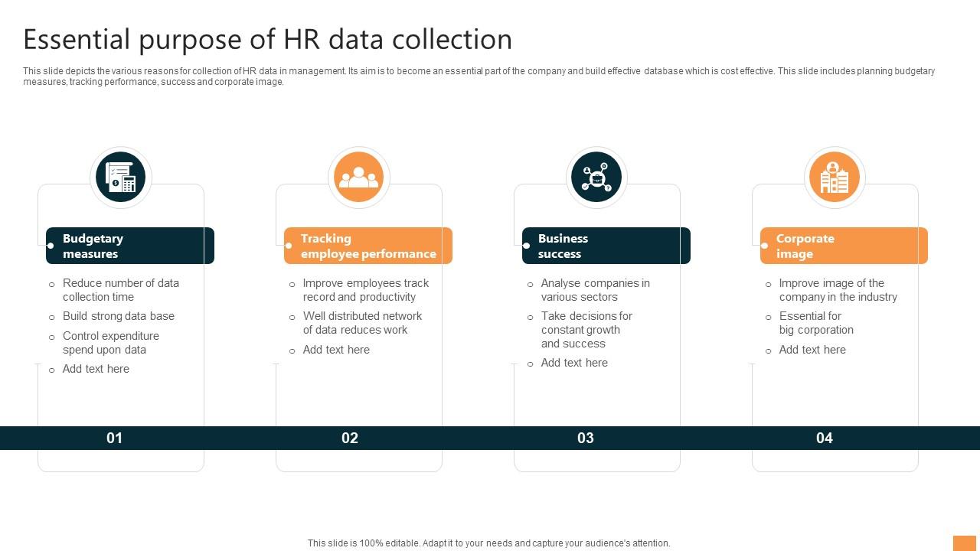The height and width of the screenshot is (551, 980).
Task: Click step number 01 on the dark band
Action: click(x=114, y=438)
